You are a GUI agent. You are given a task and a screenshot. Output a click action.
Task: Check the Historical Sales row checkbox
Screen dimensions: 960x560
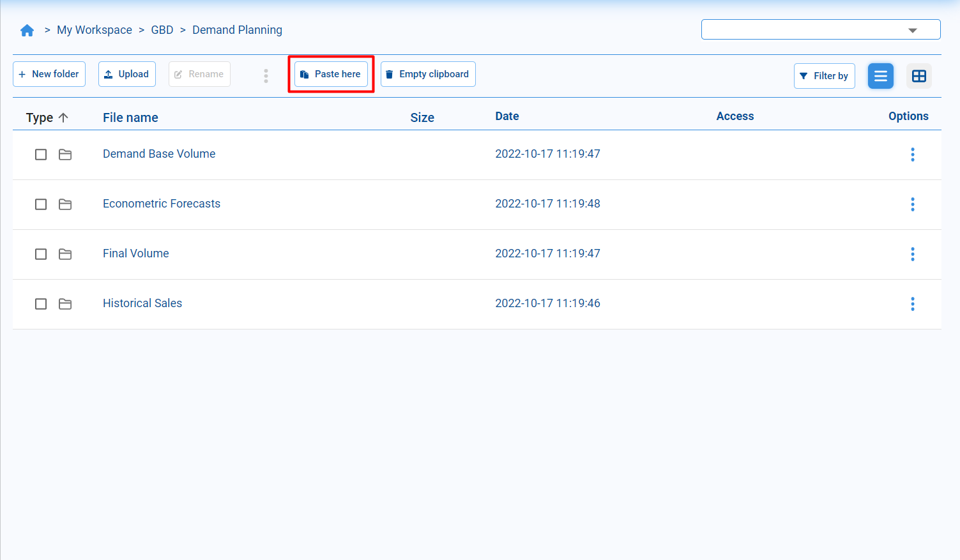click(x=41, y=304)
